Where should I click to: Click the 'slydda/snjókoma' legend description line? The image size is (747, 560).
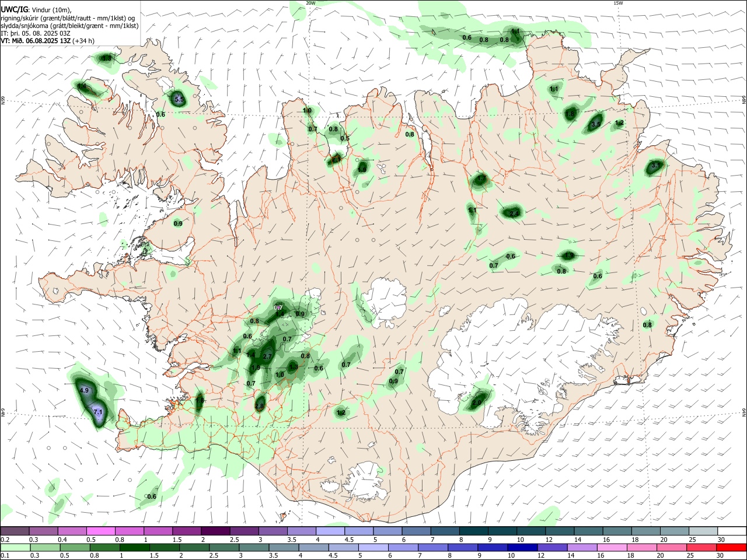point(69,26)
